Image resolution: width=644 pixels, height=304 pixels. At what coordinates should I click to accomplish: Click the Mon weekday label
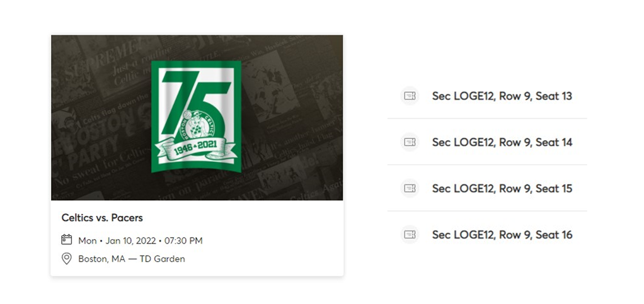click(x=88, y=240)
